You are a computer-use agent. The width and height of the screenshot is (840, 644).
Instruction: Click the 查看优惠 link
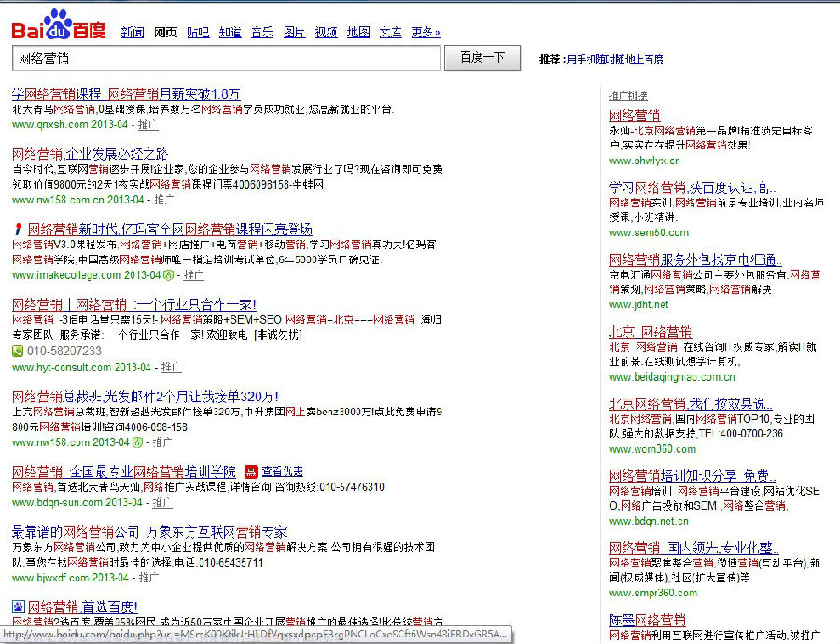[282, 471]
